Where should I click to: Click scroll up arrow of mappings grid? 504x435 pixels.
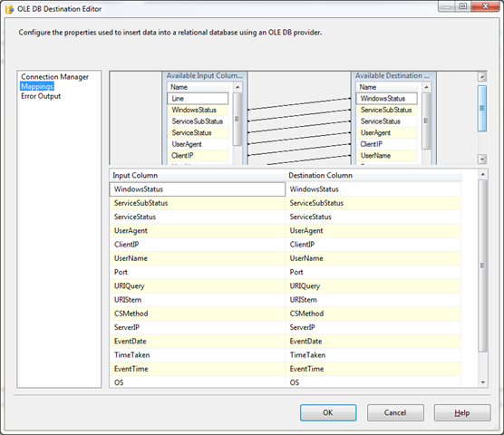coord(483,175)
